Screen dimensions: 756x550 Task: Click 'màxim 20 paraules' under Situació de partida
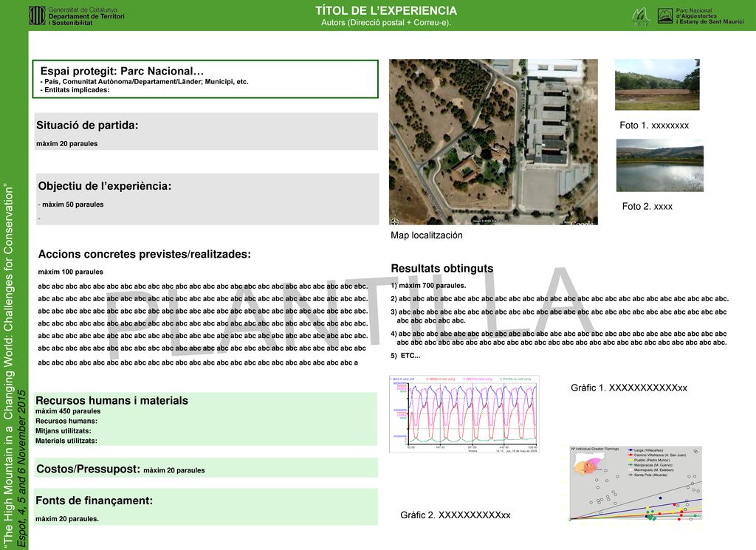(67, 144)
